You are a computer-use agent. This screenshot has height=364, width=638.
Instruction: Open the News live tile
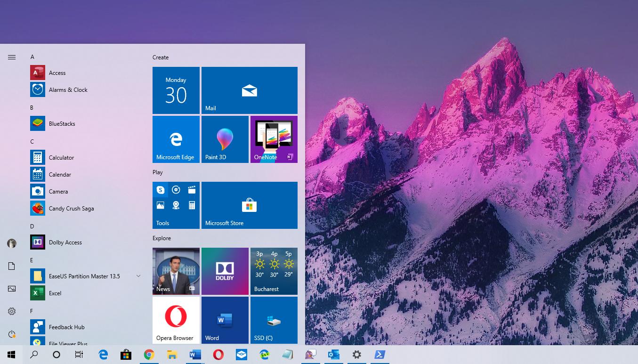(176, 271)
